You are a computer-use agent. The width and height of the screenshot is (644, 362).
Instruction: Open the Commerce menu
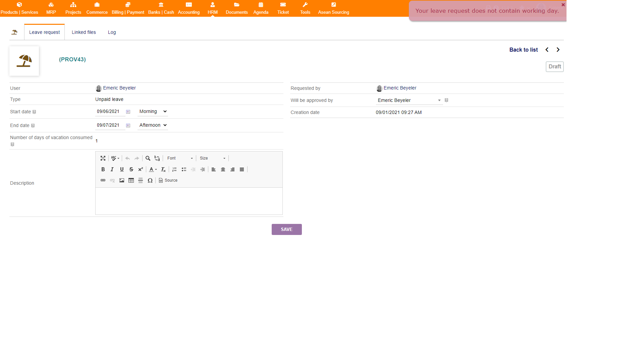click(97, 8)
